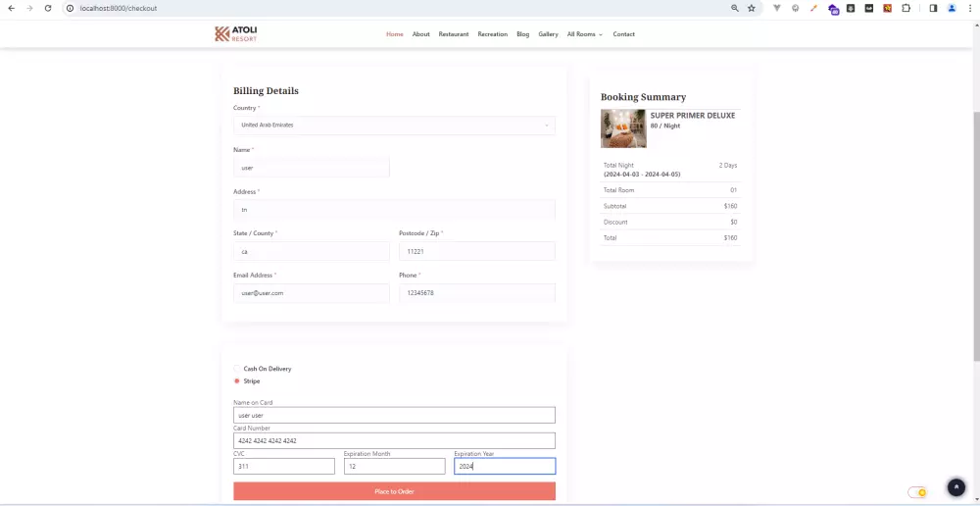
Task: Navigate to Recreation
Action: pos(493,34)
